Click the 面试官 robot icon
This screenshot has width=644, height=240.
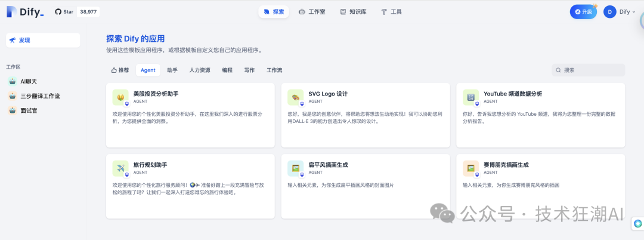point(13,110)
